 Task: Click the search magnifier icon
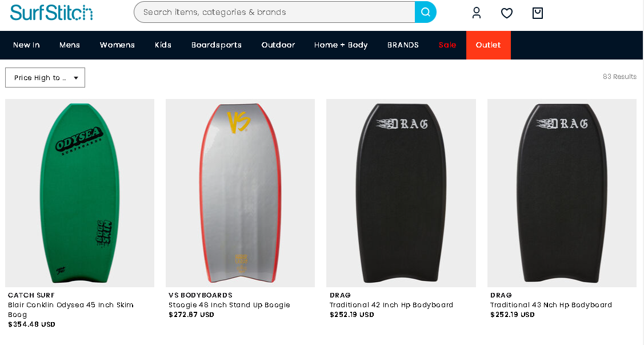click(425, 11)
